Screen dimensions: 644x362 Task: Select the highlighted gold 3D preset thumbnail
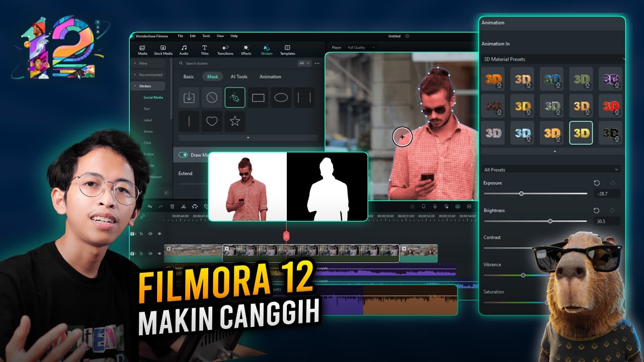pyautogui.click(x=581, y=133)
